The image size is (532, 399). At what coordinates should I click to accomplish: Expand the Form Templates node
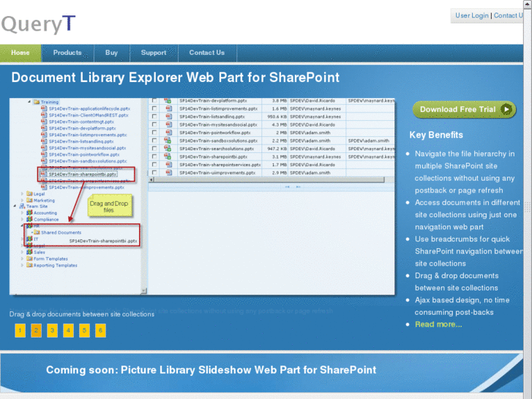[23, 258]
